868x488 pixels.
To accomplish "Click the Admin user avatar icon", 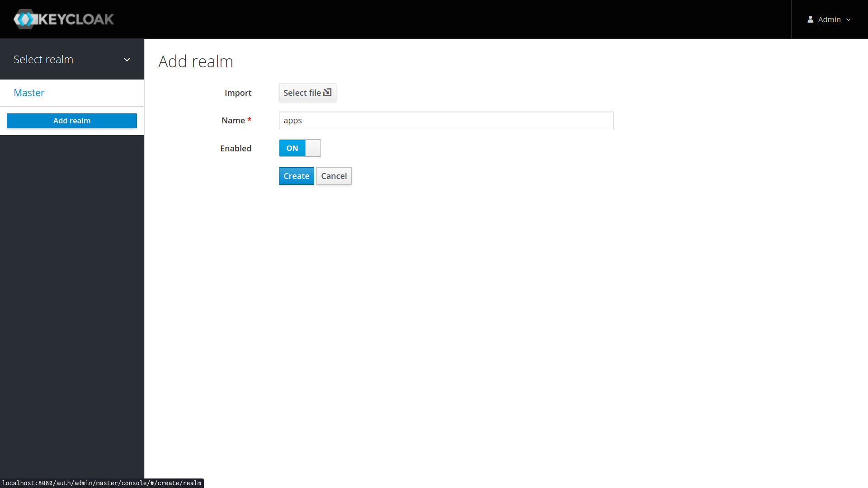I will (x=810, y=19).
